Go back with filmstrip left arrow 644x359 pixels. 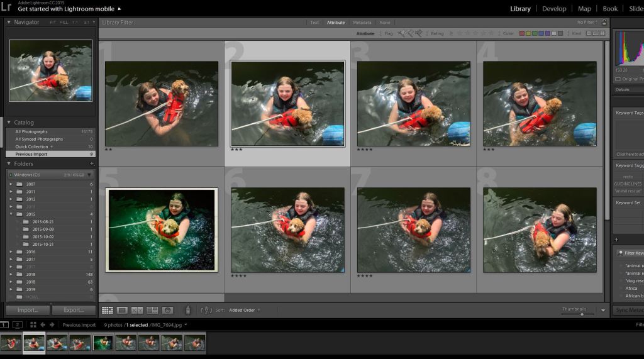point(43,325)
